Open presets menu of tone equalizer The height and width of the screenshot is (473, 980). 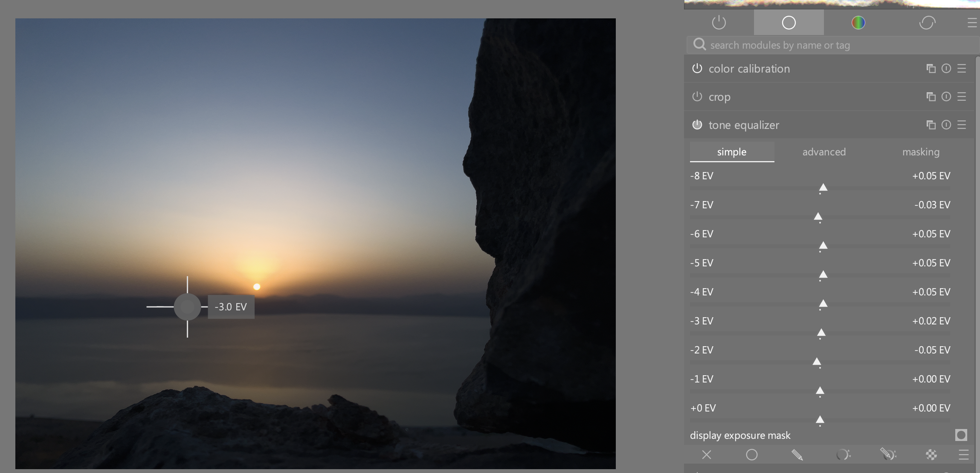(962, 125)
